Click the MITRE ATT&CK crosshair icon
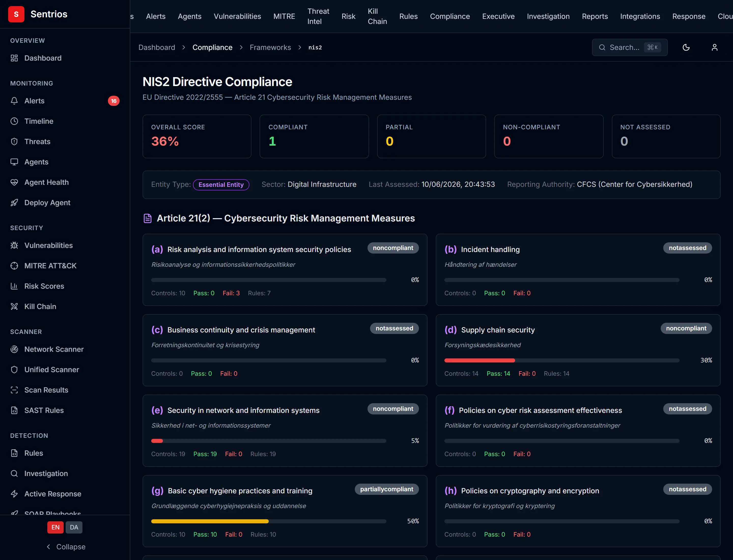 [14, 266]
